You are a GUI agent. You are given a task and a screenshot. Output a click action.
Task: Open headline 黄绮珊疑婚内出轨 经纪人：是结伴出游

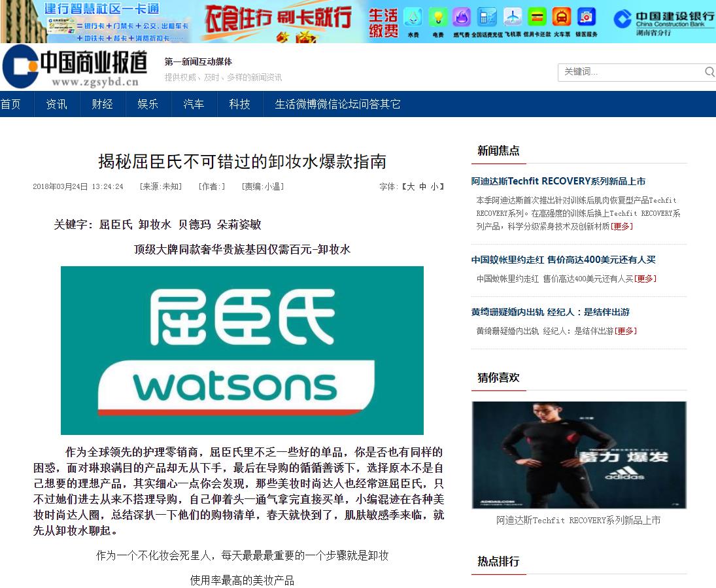coord(551,312)
